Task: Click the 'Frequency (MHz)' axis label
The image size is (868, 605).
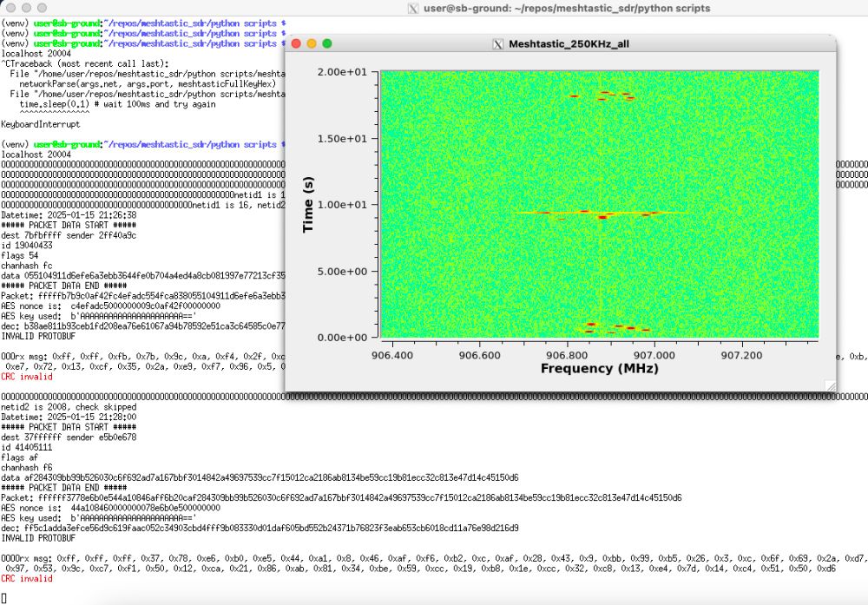Action: (600, 368)
